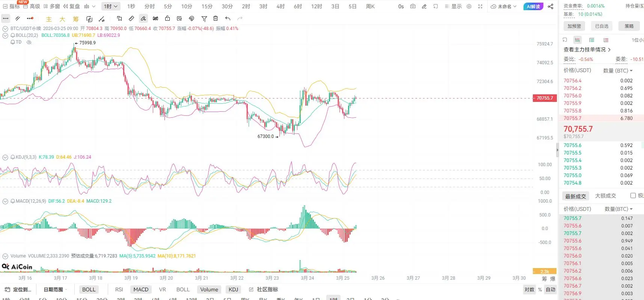Switch to the 15分 timeframe
This screenshot has width=644, height=300.
coord(207,6)
